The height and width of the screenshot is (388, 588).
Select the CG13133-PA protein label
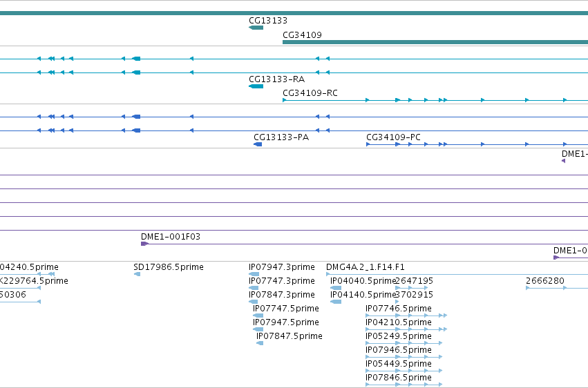(281, 137)
